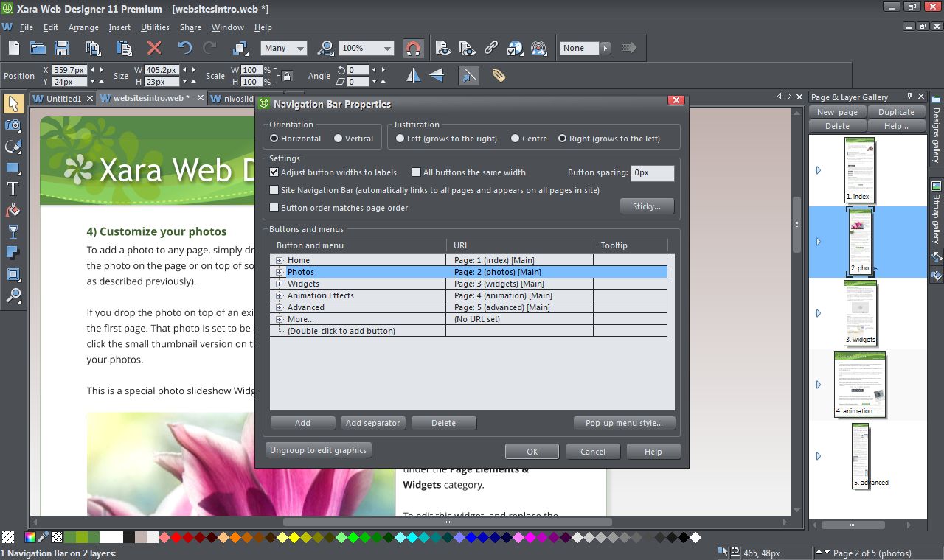
Task: Click the Redo arrow icon
Action: tap(209, 48)
